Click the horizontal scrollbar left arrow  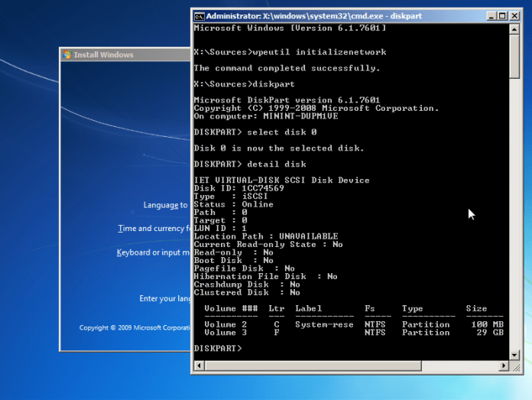(x=200, y=366)
